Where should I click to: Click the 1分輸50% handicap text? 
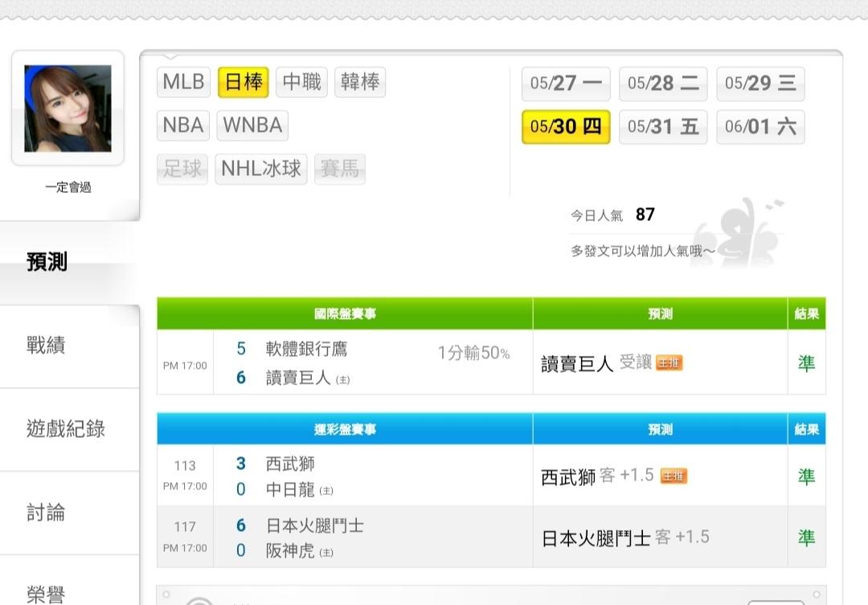pos(473,353)
